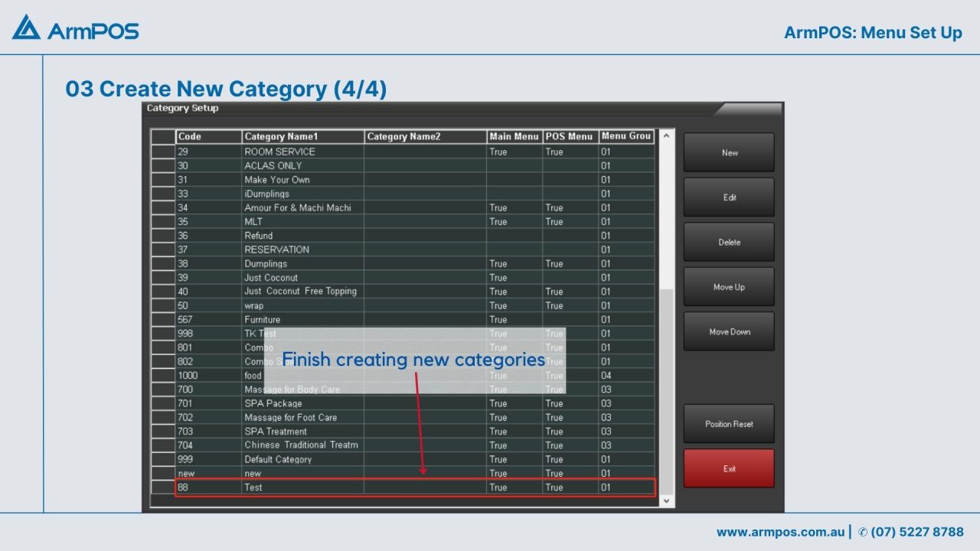980x551 pixels.
Task: Select the Main Menu column header
Action: click(514, 137)
